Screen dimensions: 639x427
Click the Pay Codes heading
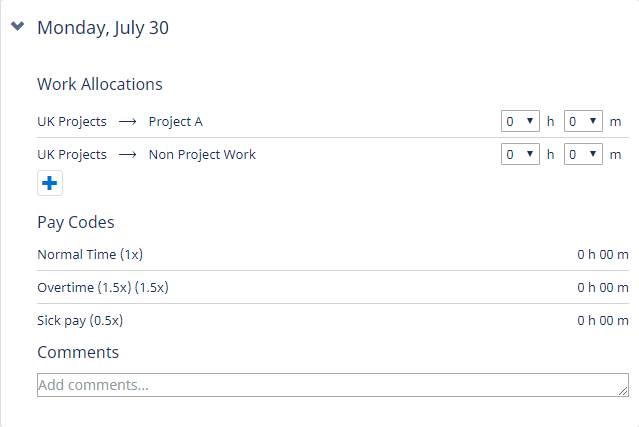tap(76, 222)
